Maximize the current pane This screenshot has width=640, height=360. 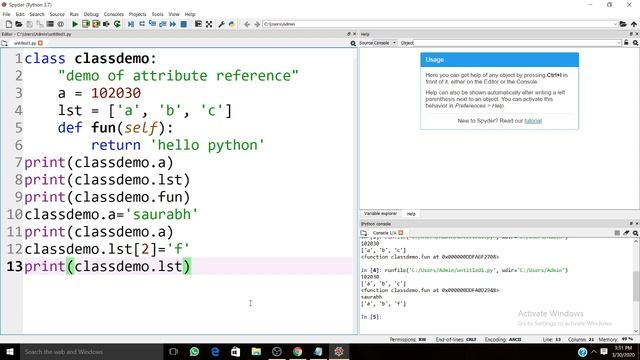tap(198, 24)
